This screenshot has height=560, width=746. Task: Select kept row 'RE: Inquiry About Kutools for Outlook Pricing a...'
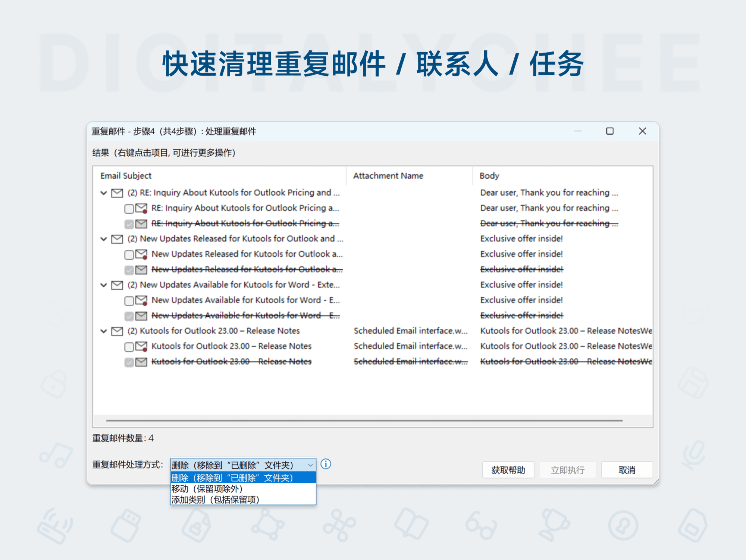click(x=245, y=208)
